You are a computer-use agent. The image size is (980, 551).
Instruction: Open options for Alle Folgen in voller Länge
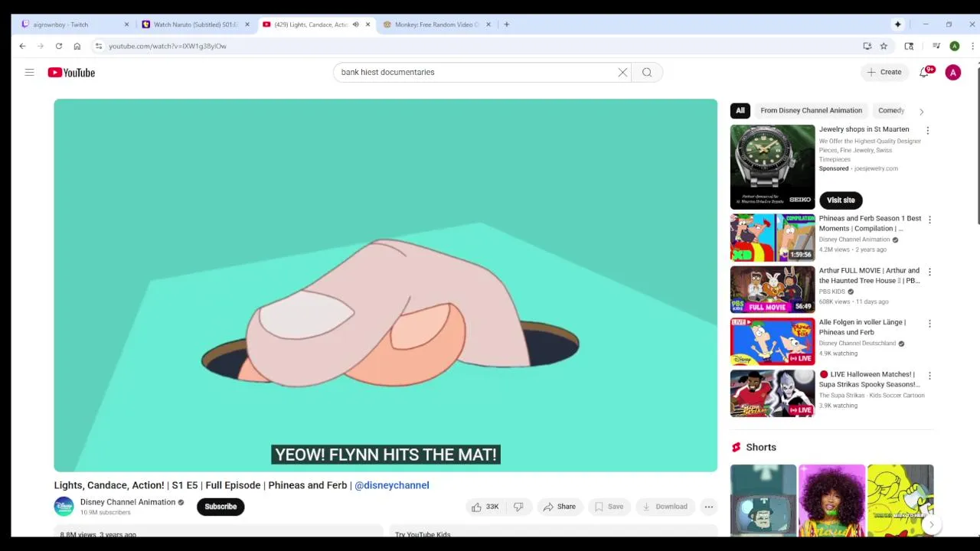pyautogui.click(x=929, y=324)
